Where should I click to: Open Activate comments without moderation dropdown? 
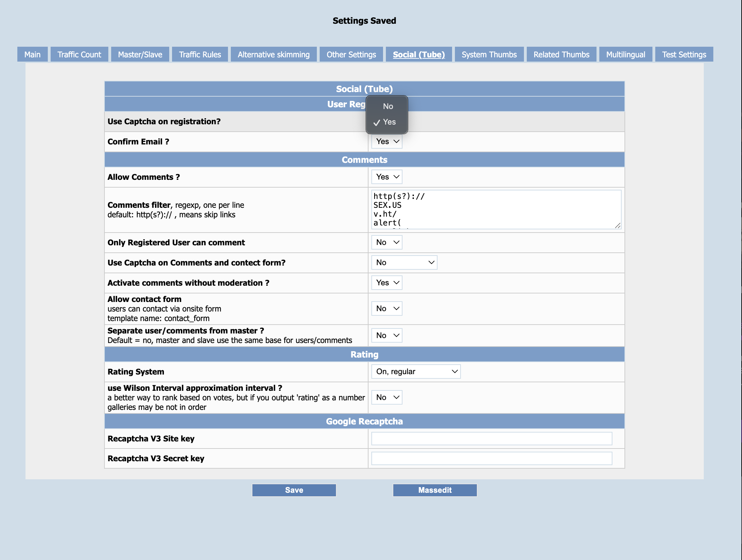coord(387,283)
